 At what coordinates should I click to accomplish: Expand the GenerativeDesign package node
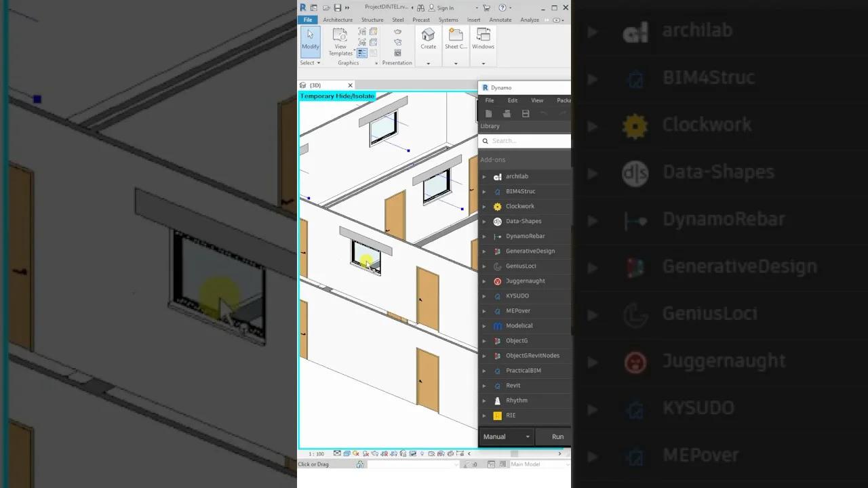coord(484,251)
